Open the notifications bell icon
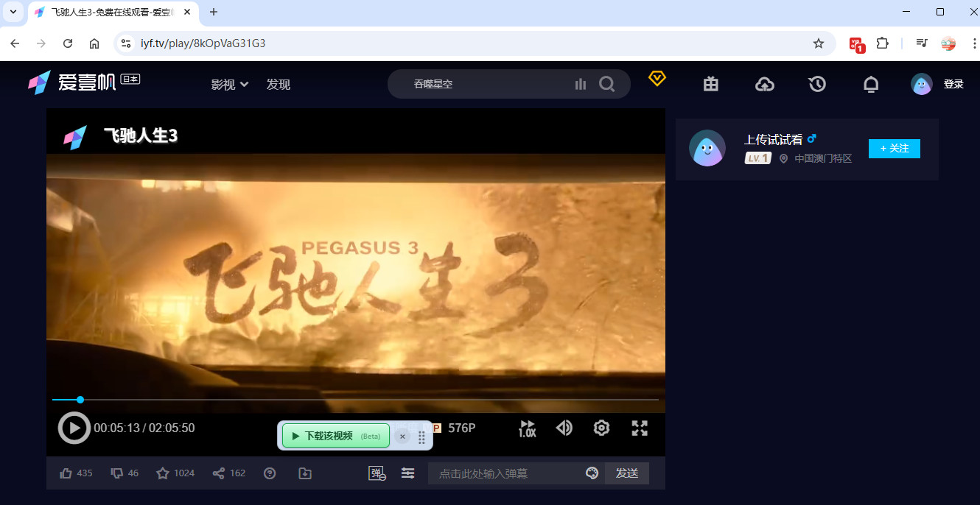 tap(871, 85)
